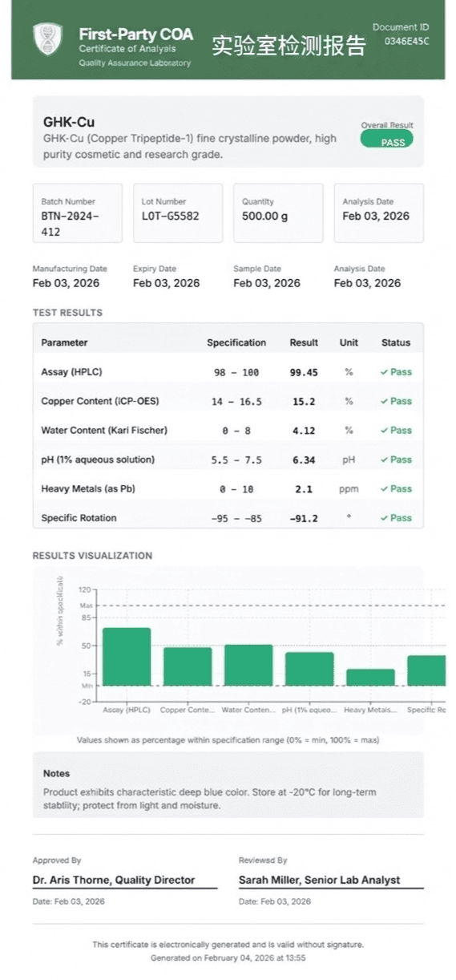Click the Heavy Metals bar in chart

(x=370, y=678)
